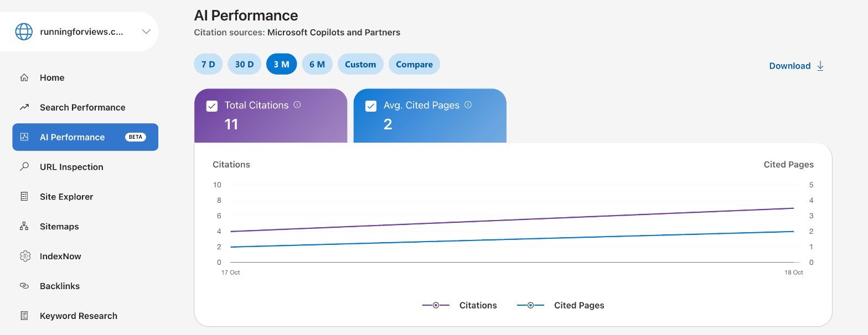This screenshot has width=868, height=335.
Task: Choose the Custom date range
Action: point(360,64)
